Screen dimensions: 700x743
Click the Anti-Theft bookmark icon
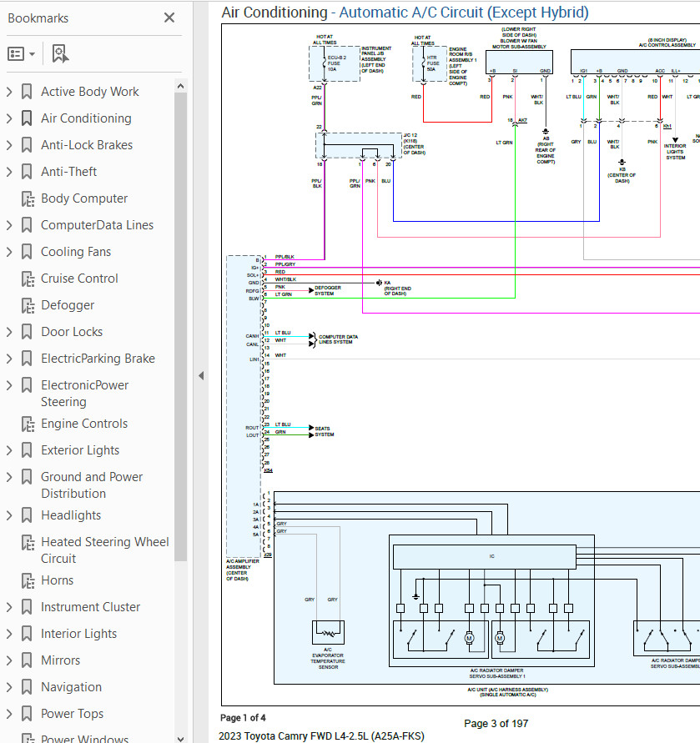pos(27,172)
